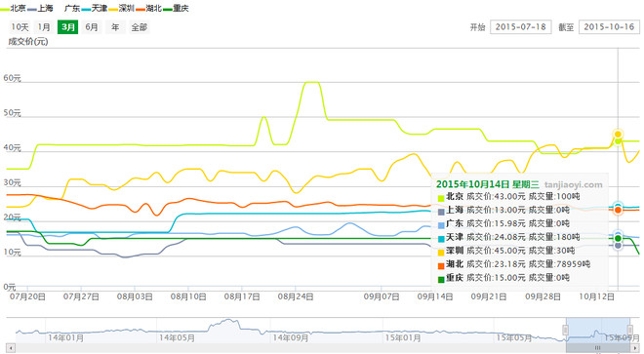The height and width of the screenshot is (354, 644).
Task: Select the active 3月 range button
Action: 67,27
